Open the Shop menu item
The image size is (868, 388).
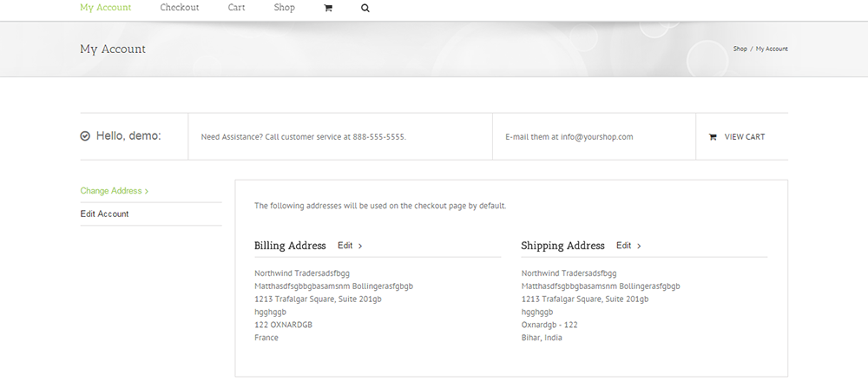[284, 8]
